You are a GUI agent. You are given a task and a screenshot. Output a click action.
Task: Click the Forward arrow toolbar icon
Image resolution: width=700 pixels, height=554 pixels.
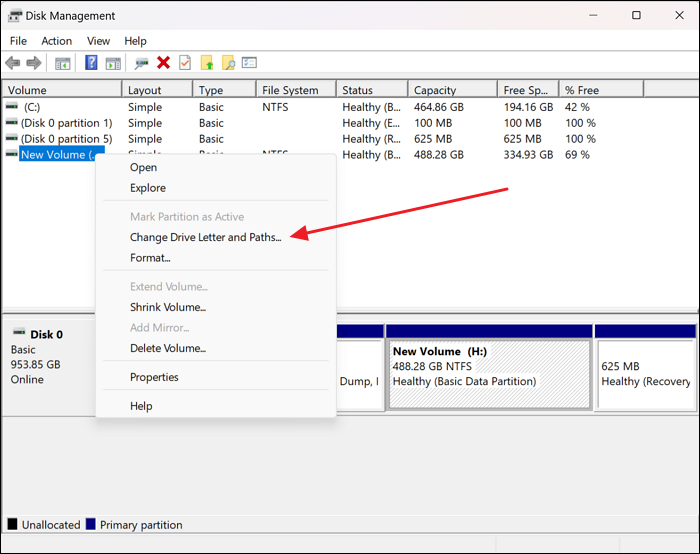34,63
